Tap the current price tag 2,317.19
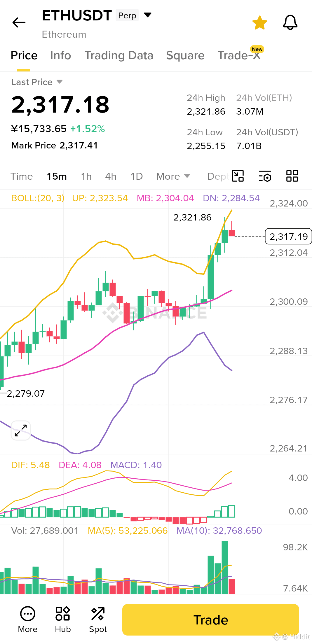Screen dimensions: 312x644 pos(288,236)
